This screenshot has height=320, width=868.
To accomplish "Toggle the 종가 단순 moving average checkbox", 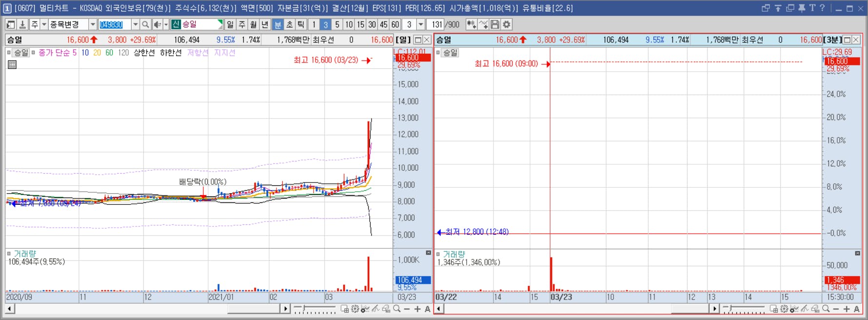I will click(33, 52).
